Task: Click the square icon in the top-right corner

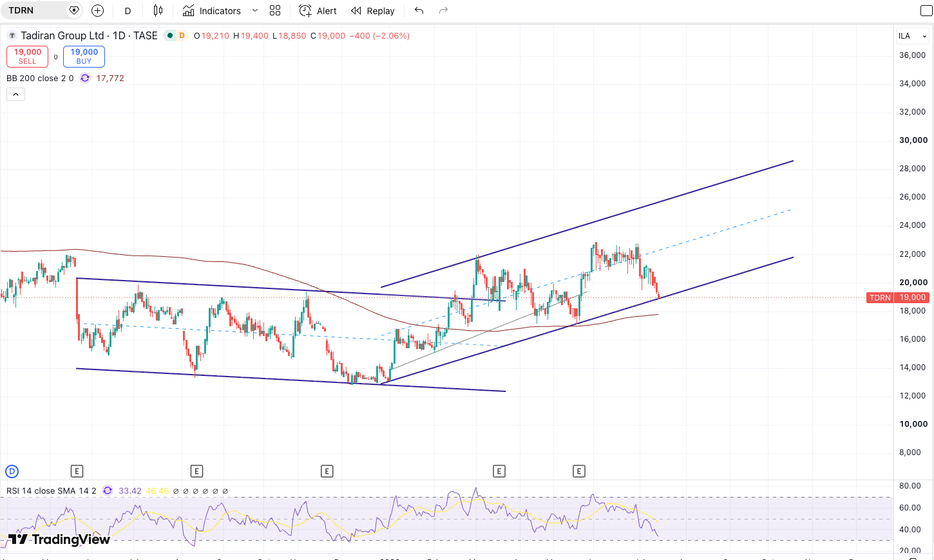Action: click(926, 10)
